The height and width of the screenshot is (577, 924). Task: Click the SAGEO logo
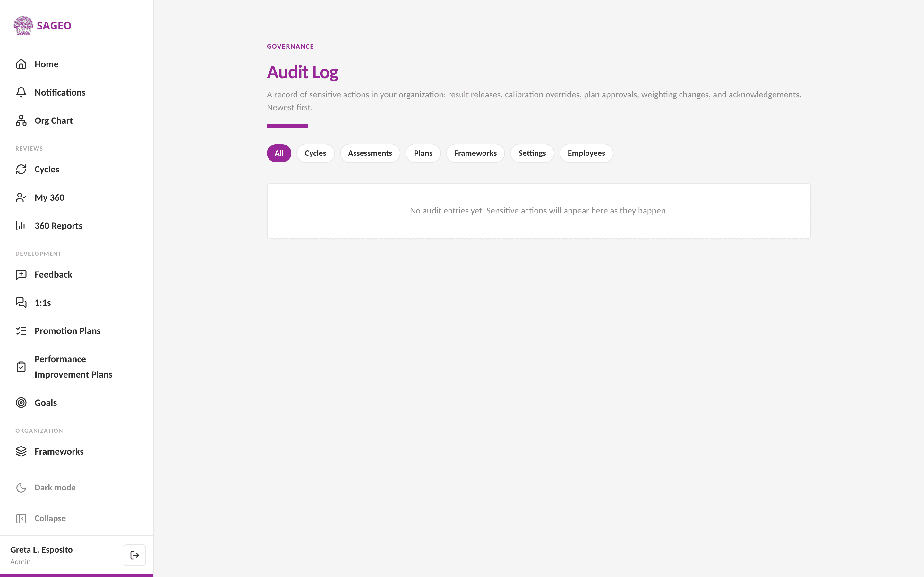[42, 26]
